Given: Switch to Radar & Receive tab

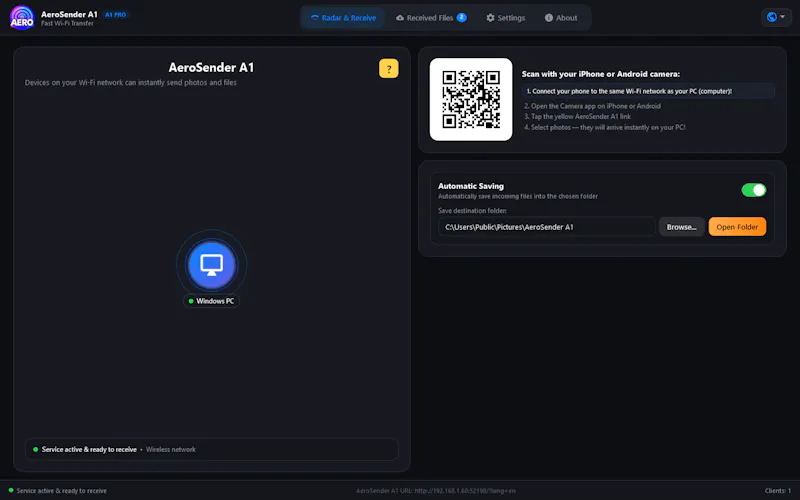Looking at the screenshot, I should (x=343, y=18).
